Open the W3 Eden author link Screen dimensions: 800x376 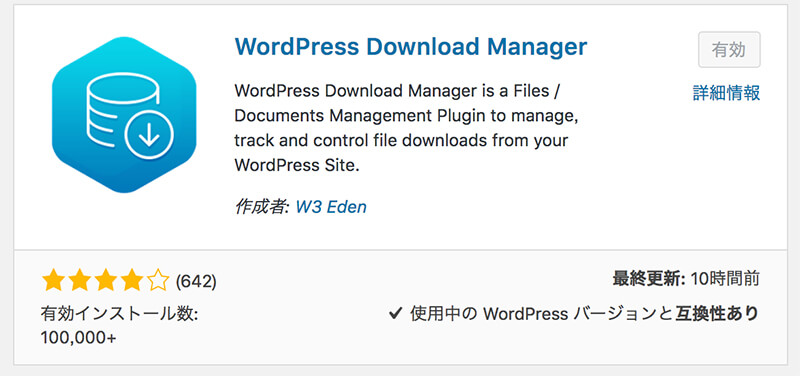331,207
